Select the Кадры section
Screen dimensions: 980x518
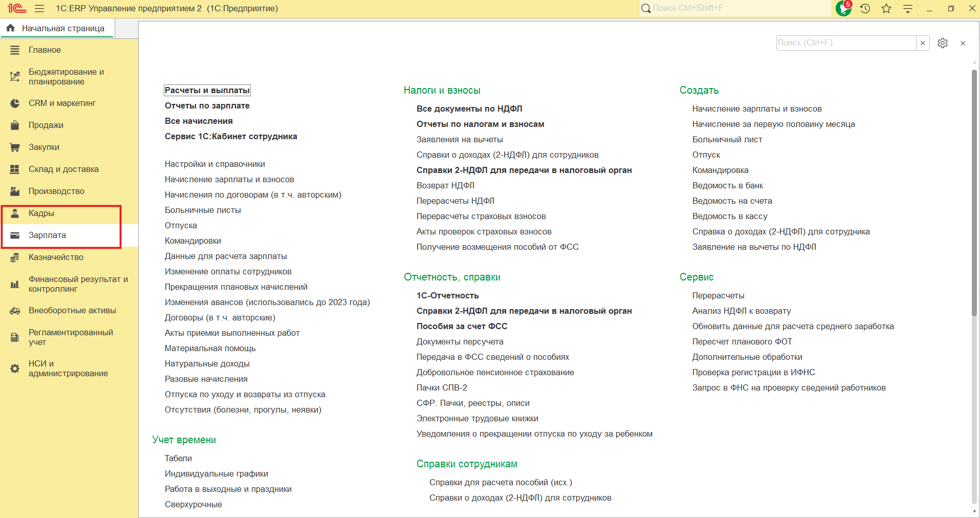pos(69,213)
